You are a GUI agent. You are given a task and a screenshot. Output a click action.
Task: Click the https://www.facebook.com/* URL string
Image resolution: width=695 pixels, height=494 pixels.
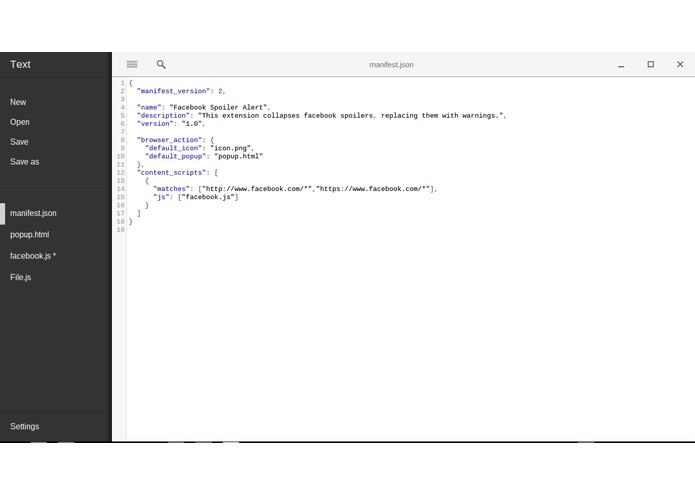click(x=373, y=189)
